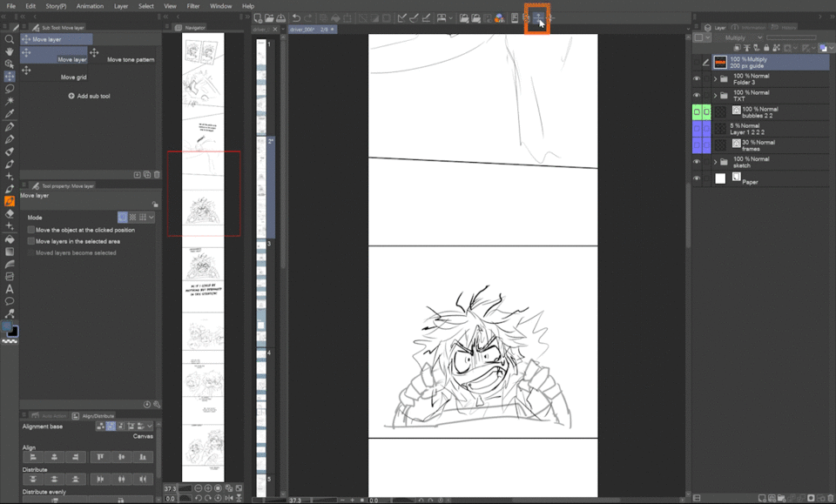Click the Undo arrow in the command bar

296,18
